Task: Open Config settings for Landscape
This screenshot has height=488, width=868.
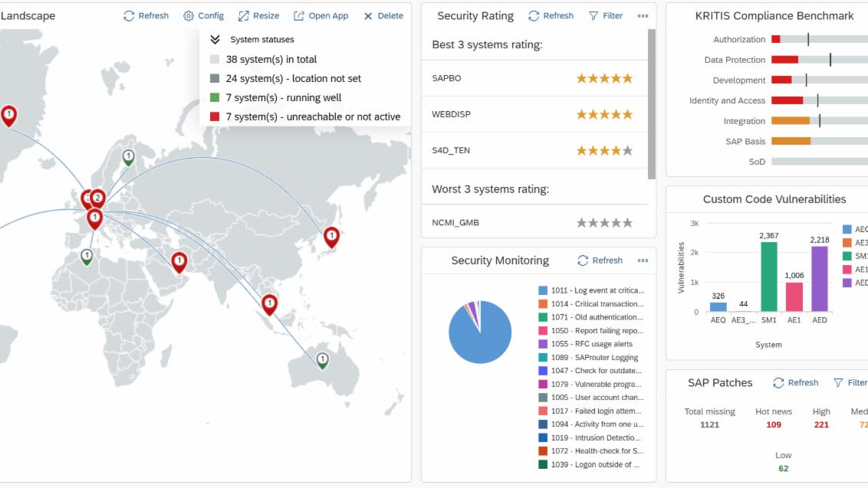Action: (203, 16)
